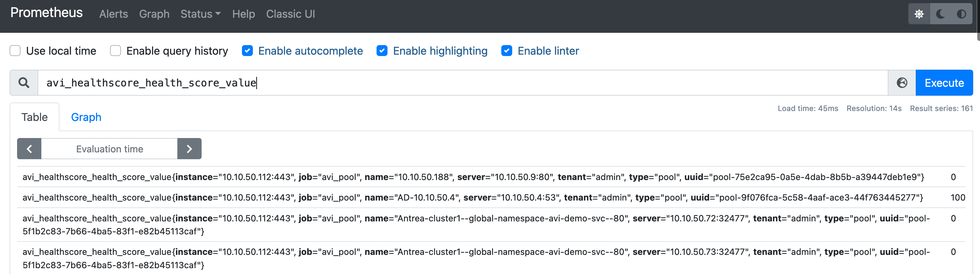Select the row for server 10.10.50.73:32477
The width and height of the screenshot is (980, 274).
tap(491, 258)
